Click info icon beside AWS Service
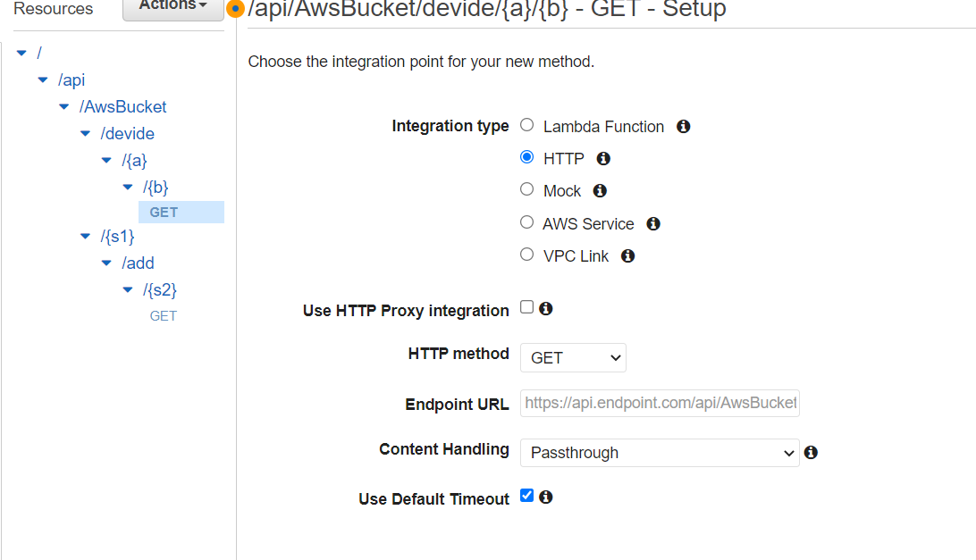Viewport: 976px width, 560px height. (653, 224)
